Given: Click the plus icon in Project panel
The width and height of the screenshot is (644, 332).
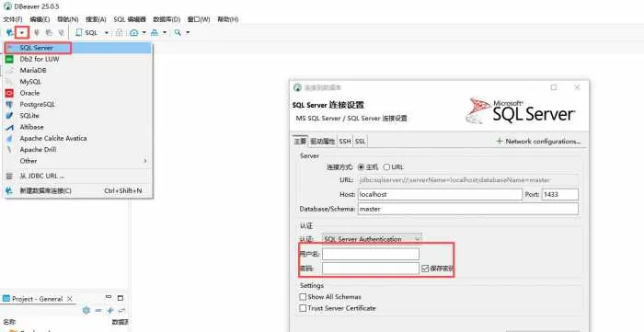Looking at the screenshot, I should tap(110, 311).
